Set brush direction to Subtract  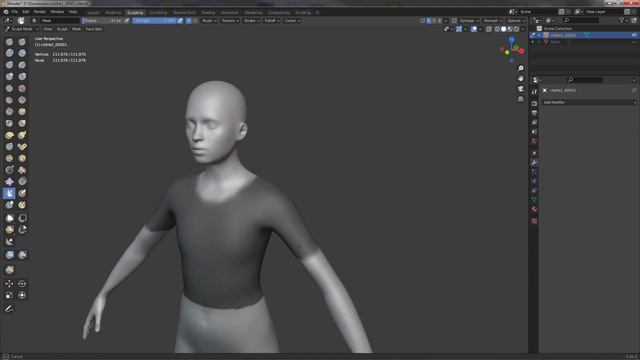[x=195, y=20]
